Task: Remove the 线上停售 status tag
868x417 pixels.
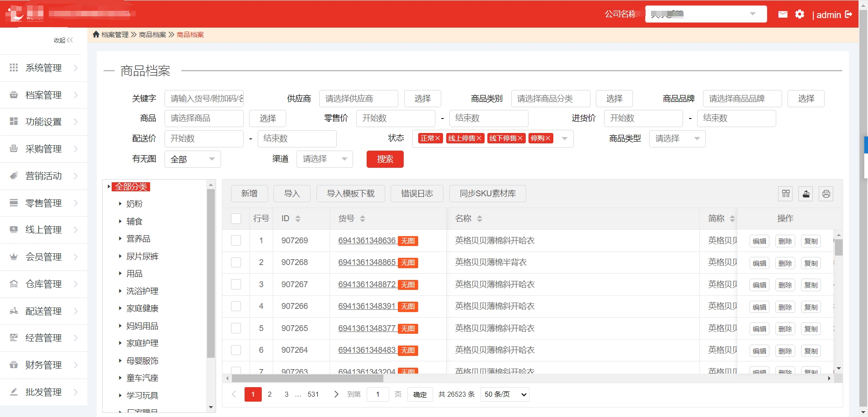Action: 479,138
